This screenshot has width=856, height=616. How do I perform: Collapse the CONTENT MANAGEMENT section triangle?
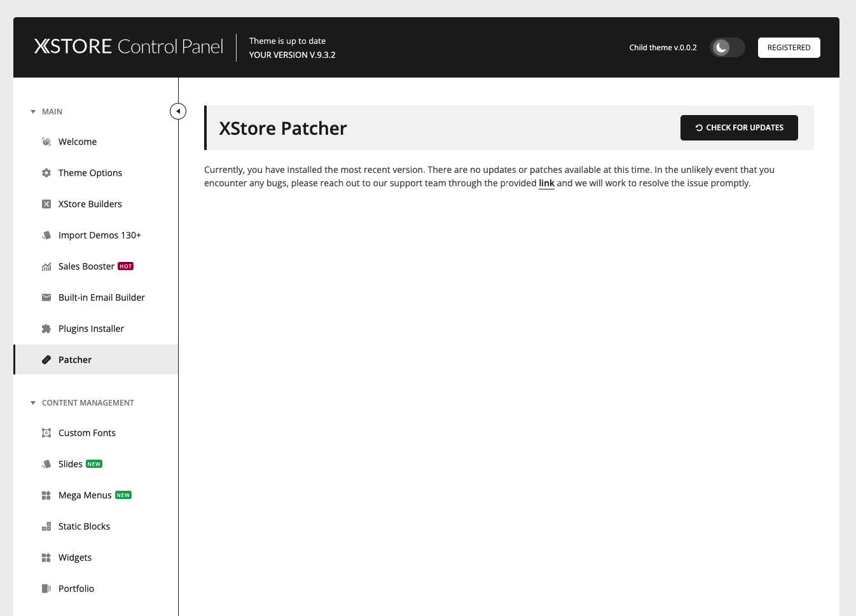point(33,403)
